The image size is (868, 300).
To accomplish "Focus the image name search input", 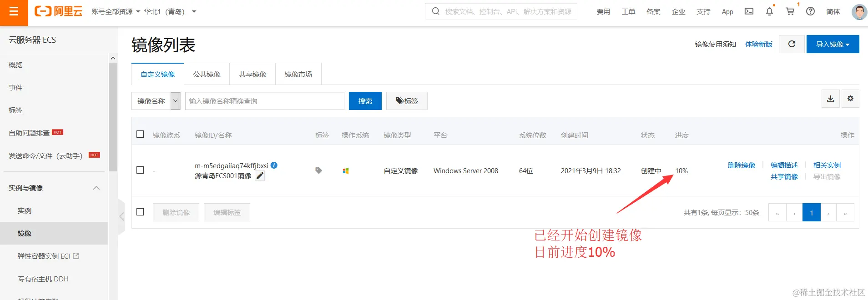I will coord(264,101).
